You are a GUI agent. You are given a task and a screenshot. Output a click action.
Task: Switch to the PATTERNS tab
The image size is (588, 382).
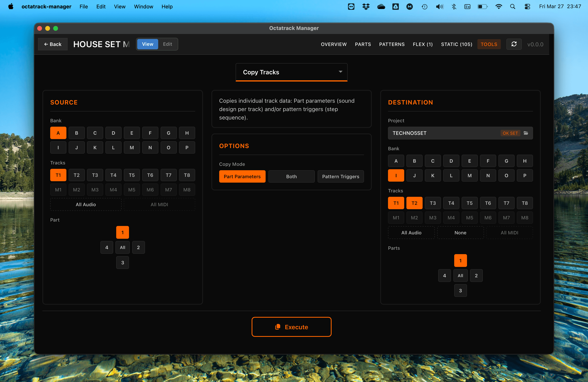pyautogui.click(x=392, y=44)
